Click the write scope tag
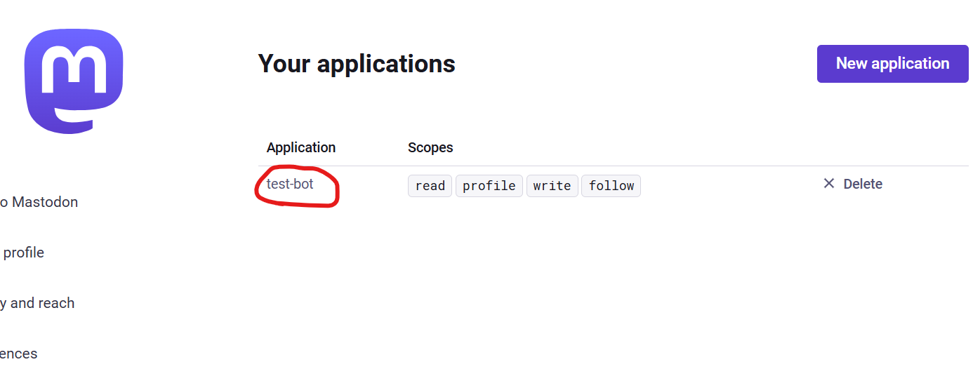Viewport: 980px width, 369px height. 552,186
